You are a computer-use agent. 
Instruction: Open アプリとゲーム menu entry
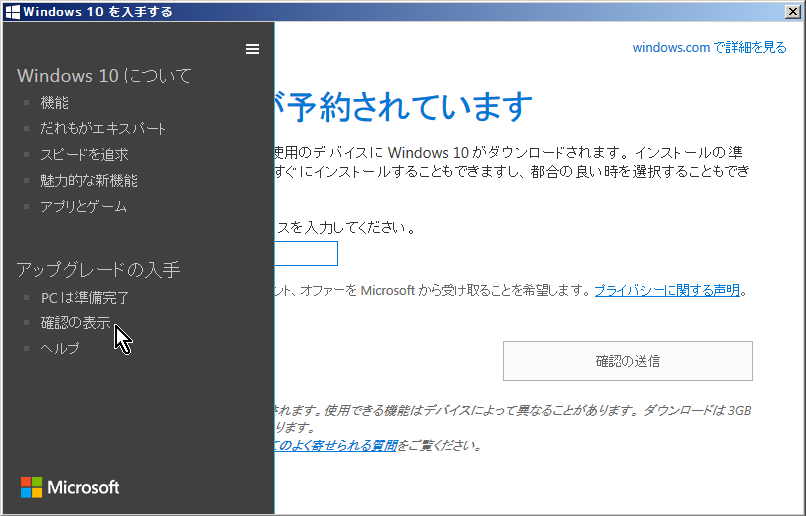[x=83, y=206]
